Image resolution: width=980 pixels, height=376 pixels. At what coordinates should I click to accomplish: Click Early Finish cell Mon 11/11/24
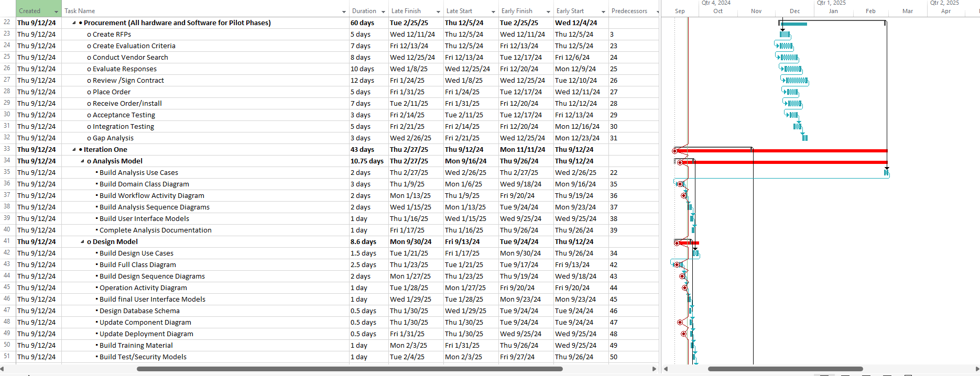[x=526, y=150]
